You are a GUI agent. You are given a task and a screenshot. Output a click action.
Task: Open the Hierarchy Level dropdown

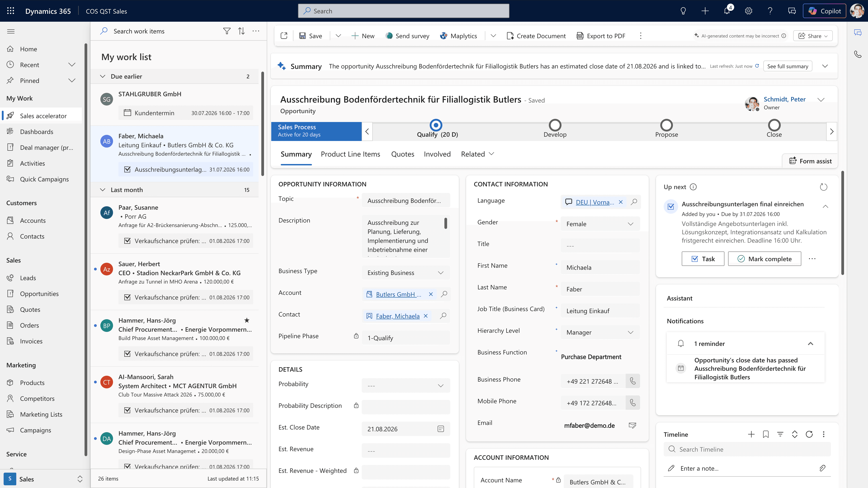[600, 332]
